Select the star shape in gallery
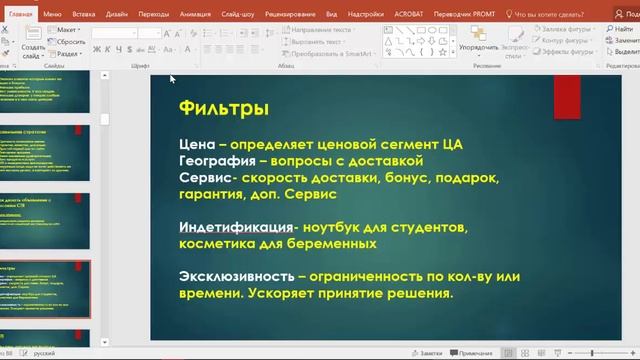 (443, 52)
